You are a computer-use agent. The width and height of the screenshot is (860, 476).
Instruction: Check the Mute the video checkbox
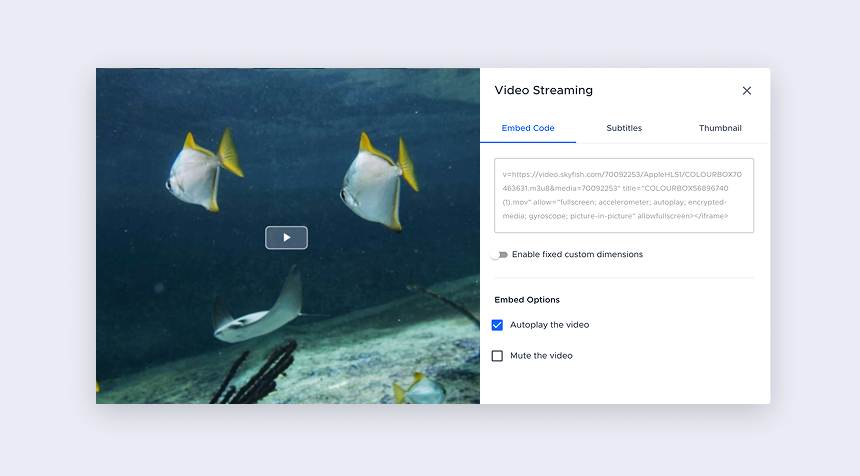click(x=497, y=356)
